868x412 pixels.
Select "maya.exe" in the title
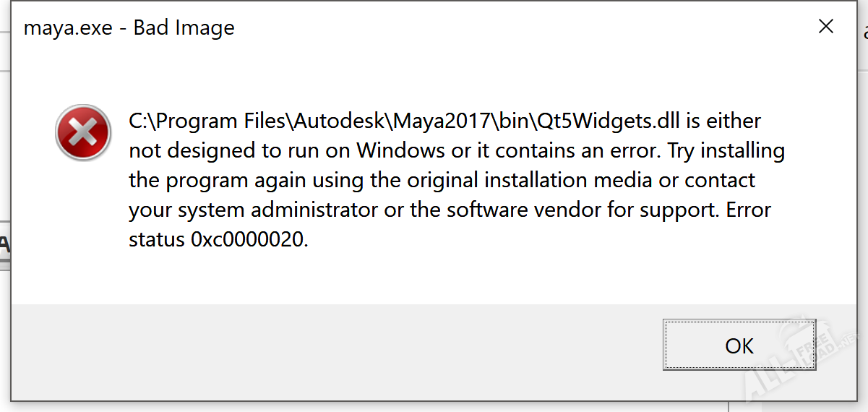[69, 28]
